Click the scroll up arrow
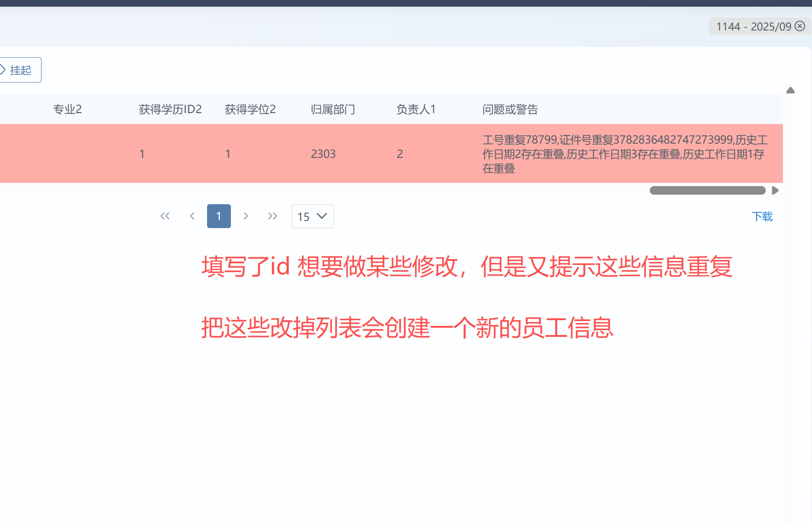Viewport: 812px width, 522px height. point(791,90)
